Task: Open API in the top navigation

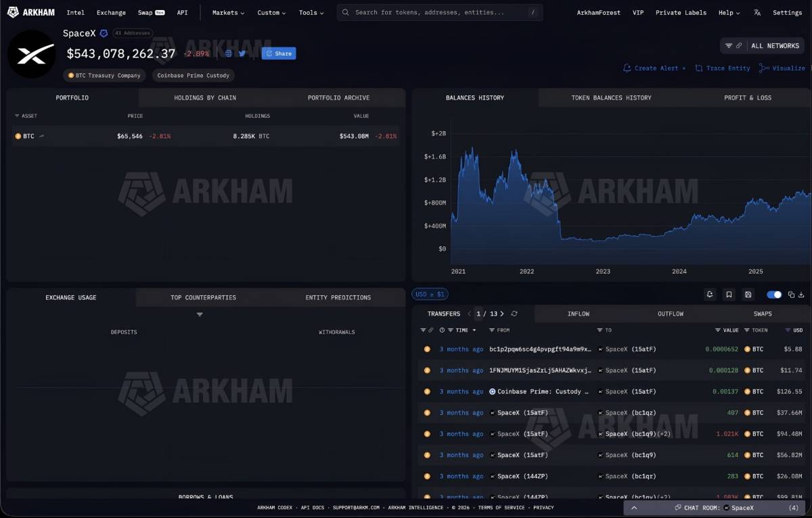Action: [182, 12]
